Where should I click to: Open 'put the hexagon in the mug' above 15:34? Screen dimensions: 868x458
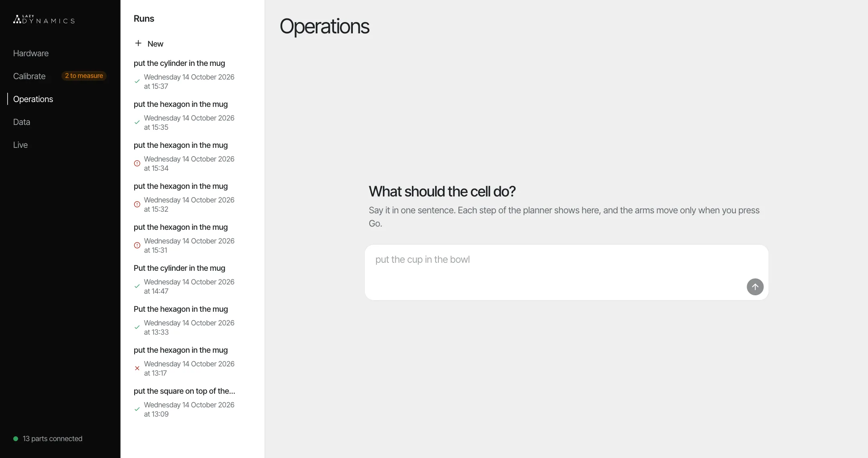coord(181,145)
